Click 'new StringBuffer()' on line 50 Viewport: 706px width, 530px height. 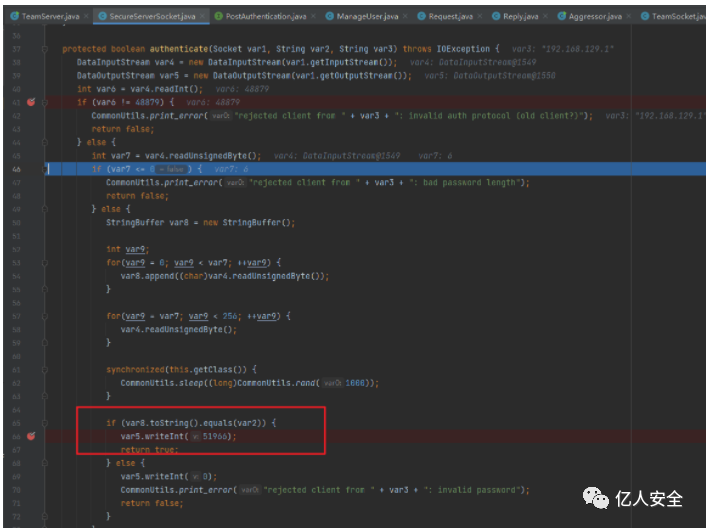[249, 222]
